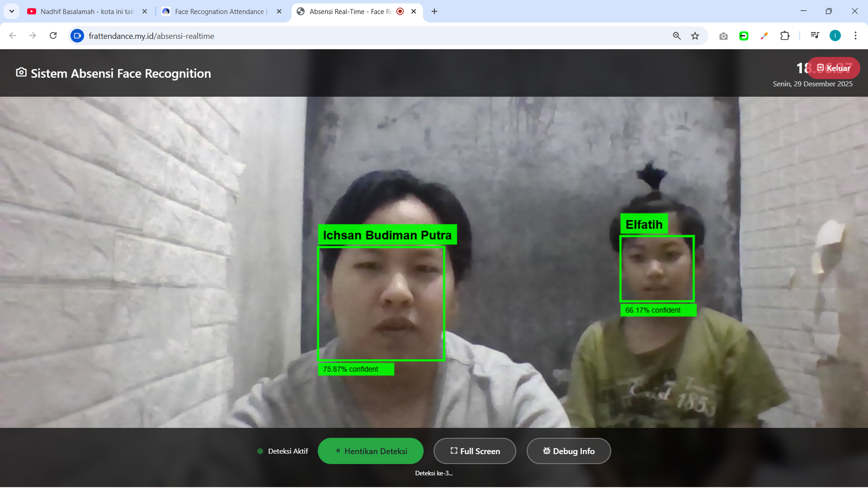Bookmark this page with the star

click(695, 36)
